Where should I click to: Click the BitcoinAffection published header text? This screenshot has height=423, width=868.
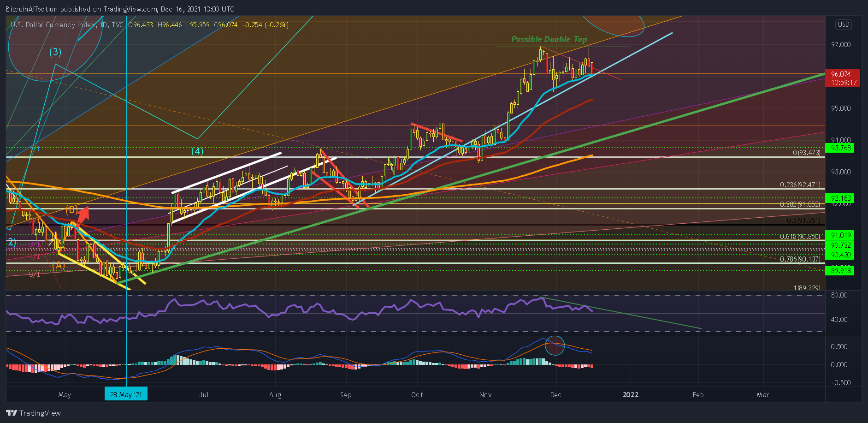(120, 9)
